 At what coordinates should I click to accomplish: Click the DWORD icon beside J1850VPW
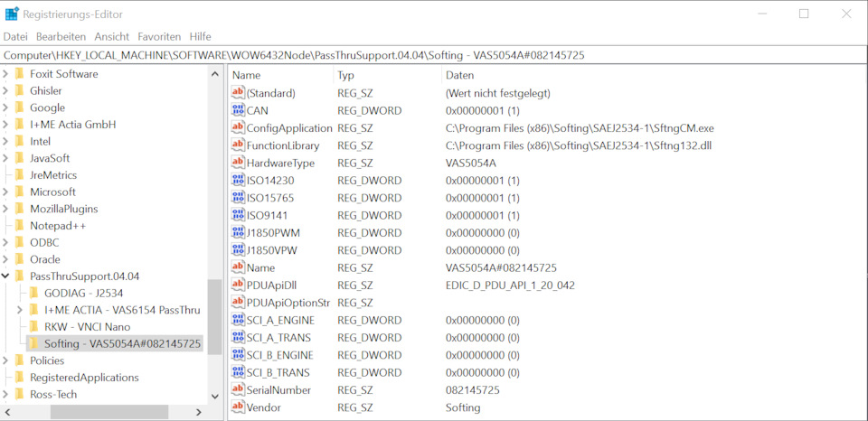pyautogui.click(x=238, y=250)
